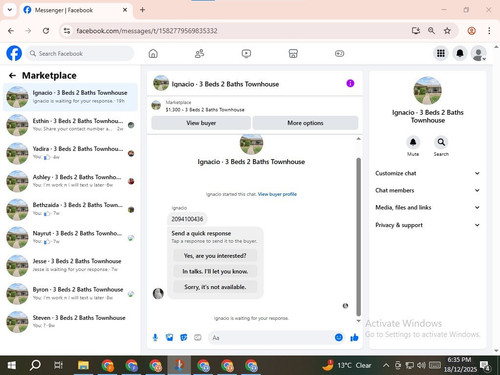Viewport: 500px width, 375px height.
Task: Open the emoji picker
Action: (339, 337)
